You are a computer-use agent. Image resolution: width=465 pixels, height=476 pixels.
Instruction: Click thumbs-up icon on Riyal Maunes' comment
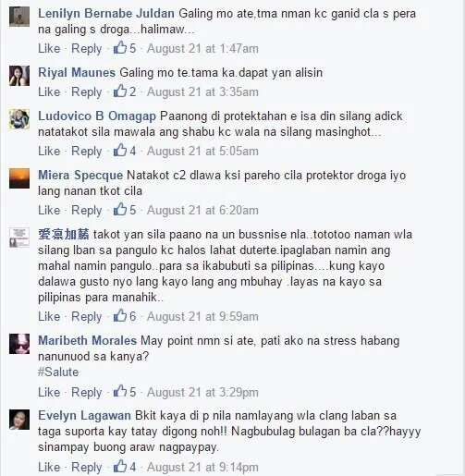(120, 92)
